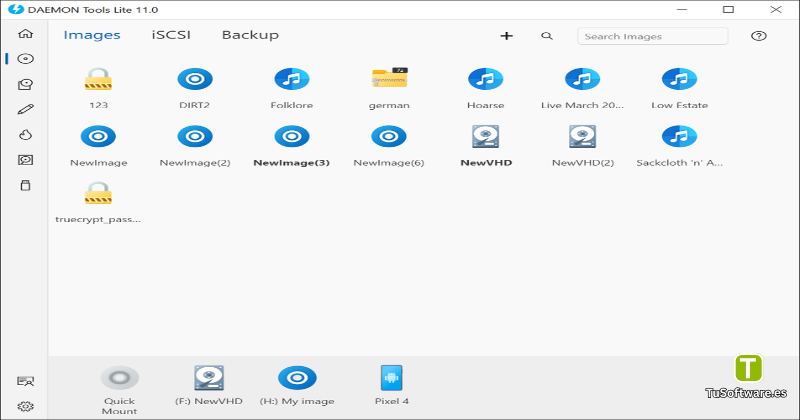The image size is (800, 420).
Task: Select the (H:) My image drive
Action: (x=297, y=378)
